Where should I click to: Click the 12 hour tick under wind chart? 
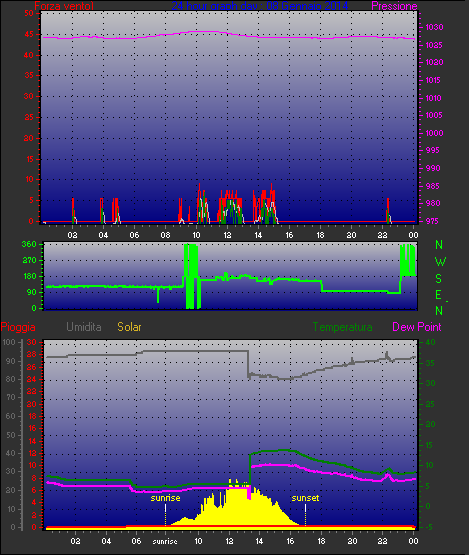coord(227,235)
